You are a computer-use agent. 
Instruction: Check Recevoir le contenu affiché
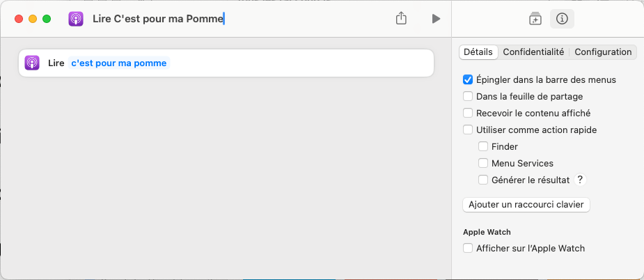(x=468, y=113)
